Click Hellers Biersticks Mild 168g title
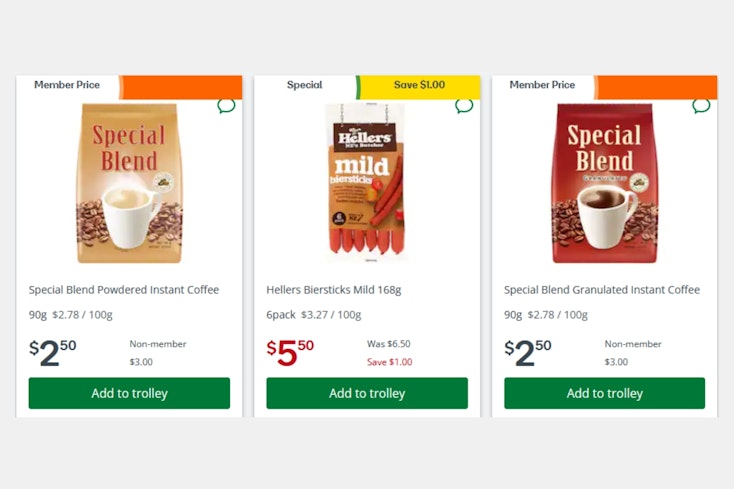 pyautogui.click(x=333, y=290)
